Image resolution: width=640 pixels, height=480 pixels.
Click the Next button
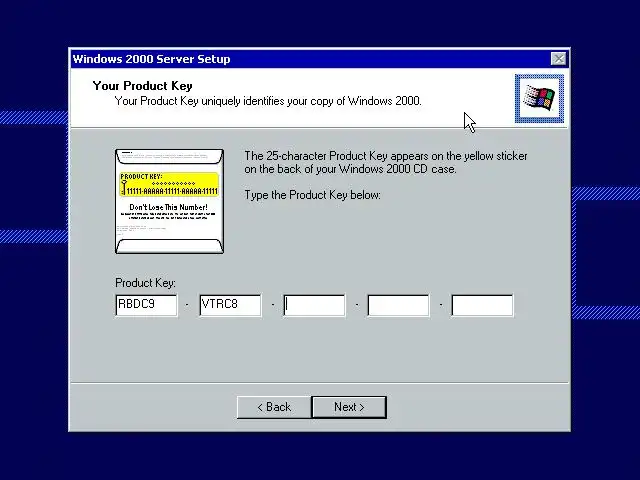click(x=349, y=407)
